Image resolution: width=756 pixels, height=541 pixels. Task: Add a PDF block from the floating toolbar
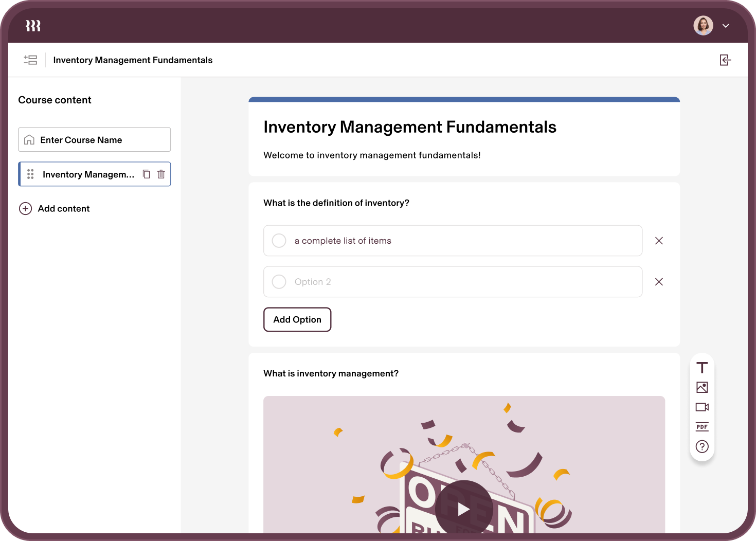702,427
